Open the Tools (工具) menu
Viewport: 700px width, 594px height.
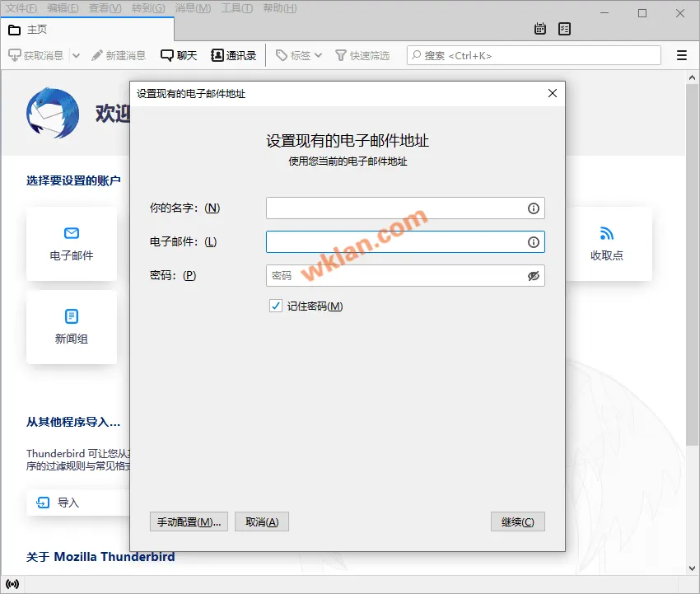[x=237, y=8]
